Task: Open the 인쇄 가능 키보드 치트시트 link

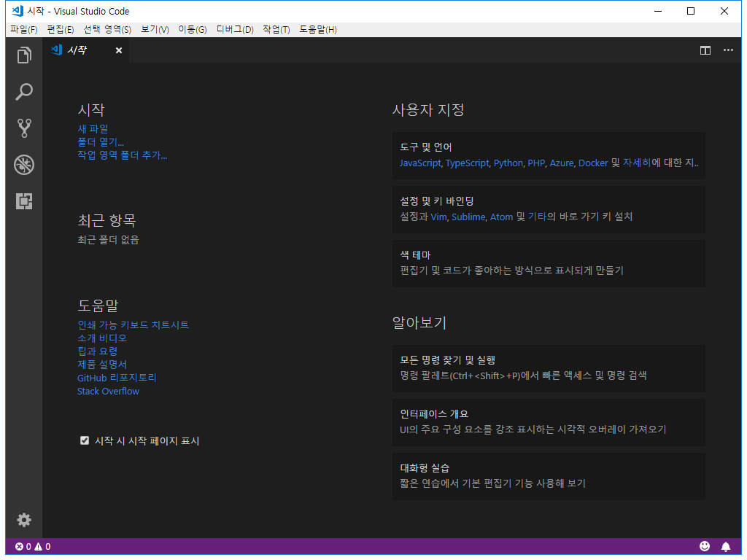Action: (x=133, y=324)
